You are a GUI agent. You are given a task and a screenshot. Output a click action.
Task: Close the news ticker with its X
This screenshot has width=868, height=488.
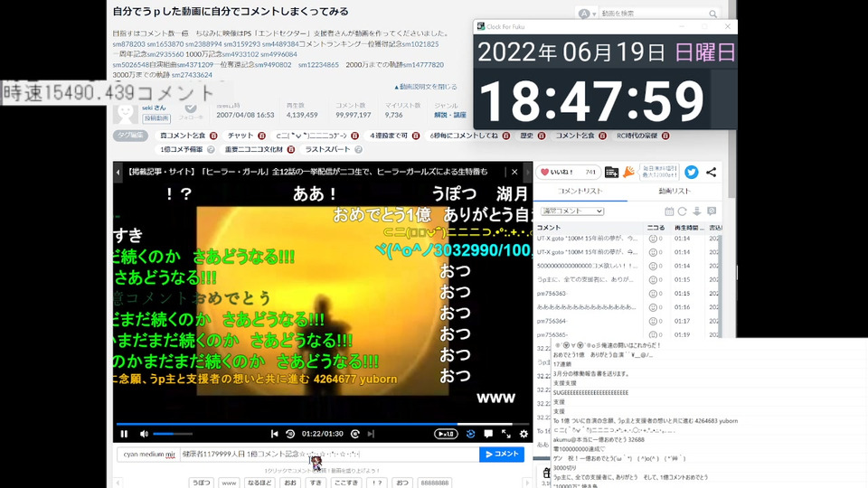(x=514, y=172)
